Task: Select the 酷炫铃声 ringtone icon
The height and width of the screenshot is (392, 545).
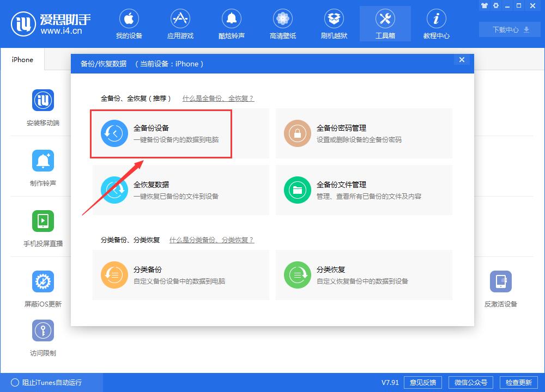Action: click(x=232, y=24)
